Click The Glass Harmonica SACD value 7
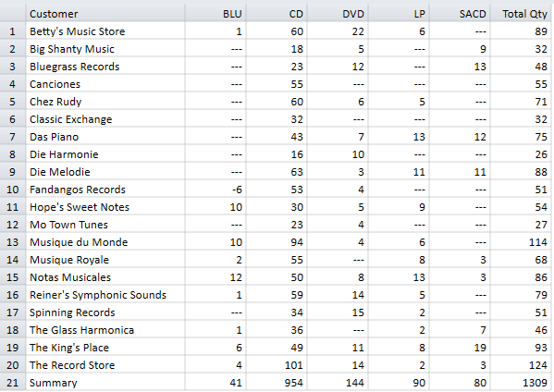Image resolution: width=554 pixels, height=392 pixels. [x=460, y=330]
